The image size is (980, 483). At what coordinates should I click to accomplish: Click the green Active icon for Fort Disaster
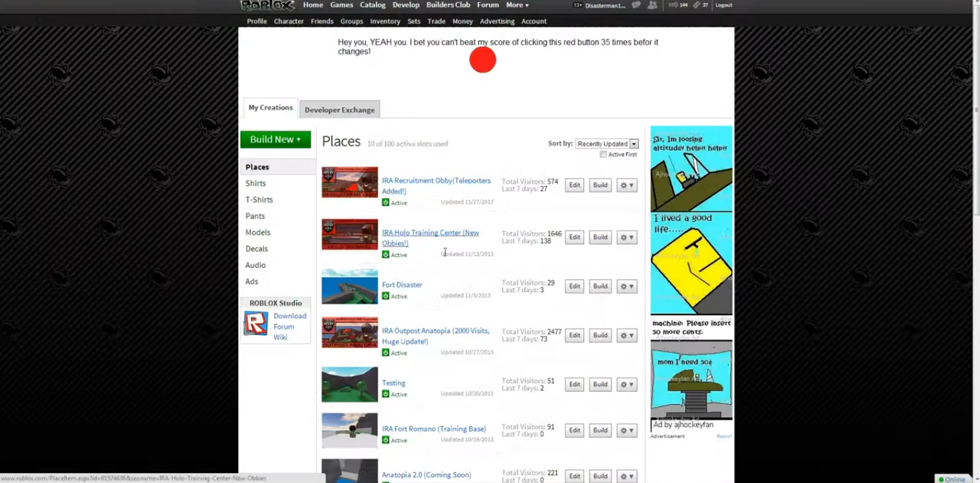pyautogui.click(x=386, y=296)
